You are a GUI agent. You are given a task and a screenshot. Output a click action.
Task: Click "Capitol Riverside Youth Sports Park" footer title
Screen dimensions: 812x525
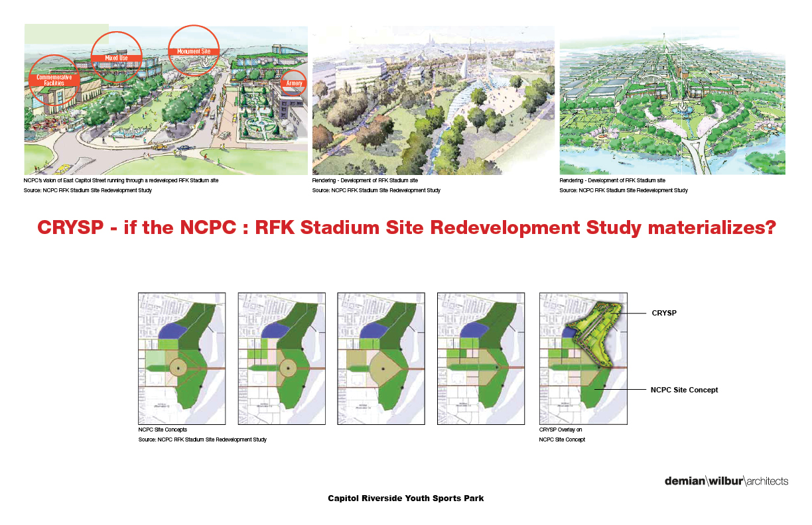coord(406,498)
